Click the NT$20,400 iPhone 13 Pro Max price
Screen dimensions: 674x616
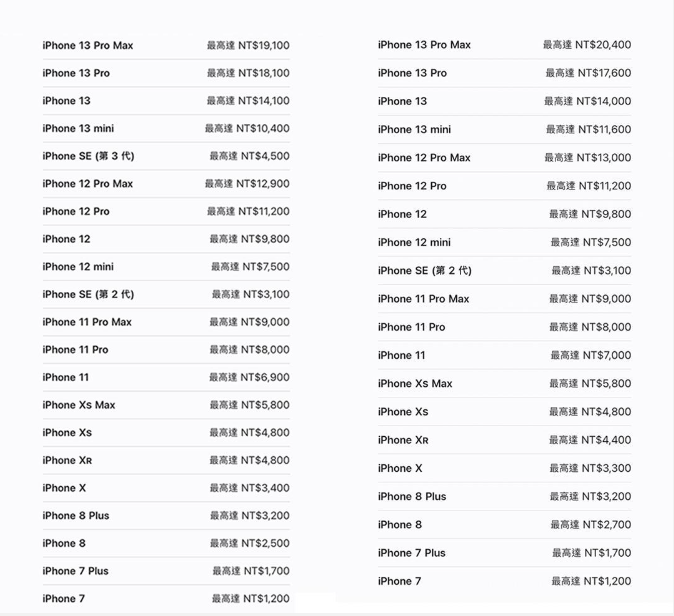587,45
